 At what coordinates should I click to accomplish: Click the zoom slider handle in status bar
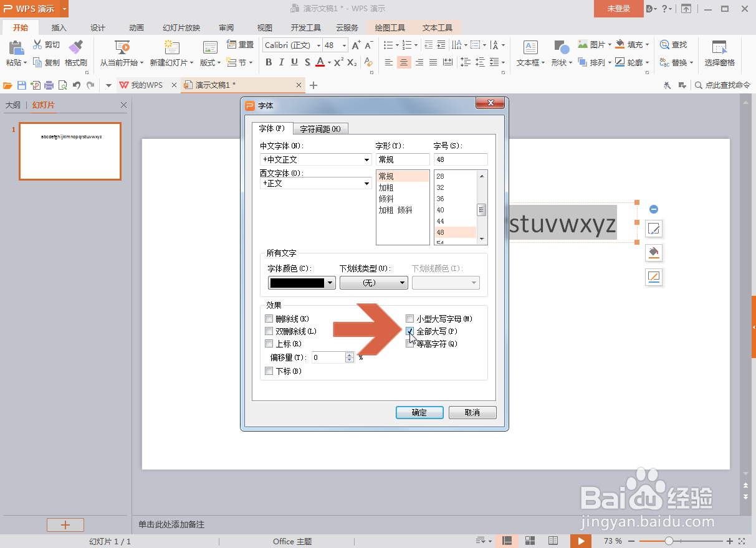tap(669, 541)
